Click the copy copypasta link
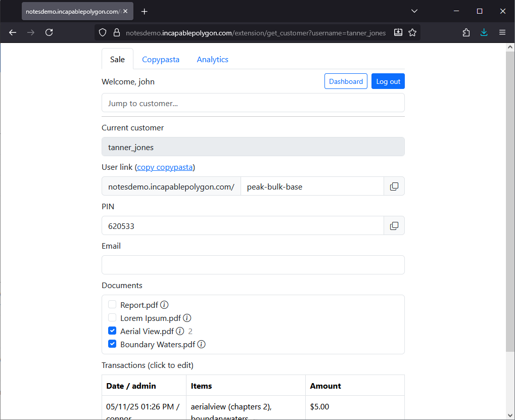 [x=164, y=167]
